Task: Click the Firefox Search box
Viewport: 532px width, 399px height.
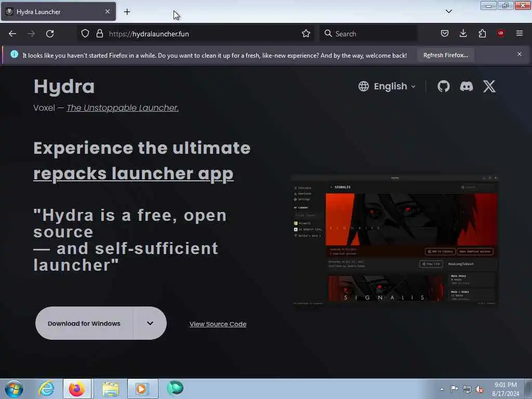Action: pos(368,34)
